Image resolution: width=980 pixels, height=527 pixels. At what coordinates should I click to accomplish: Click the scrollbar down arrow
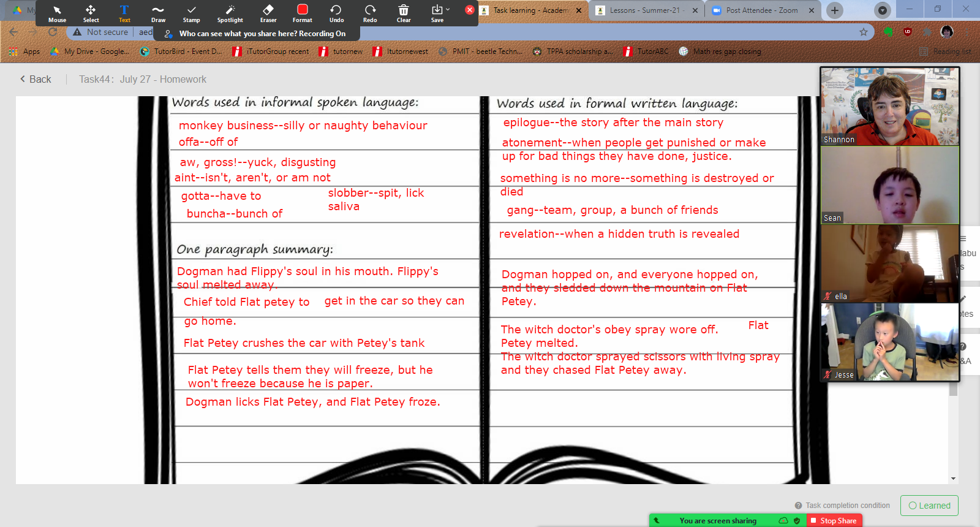953,479
